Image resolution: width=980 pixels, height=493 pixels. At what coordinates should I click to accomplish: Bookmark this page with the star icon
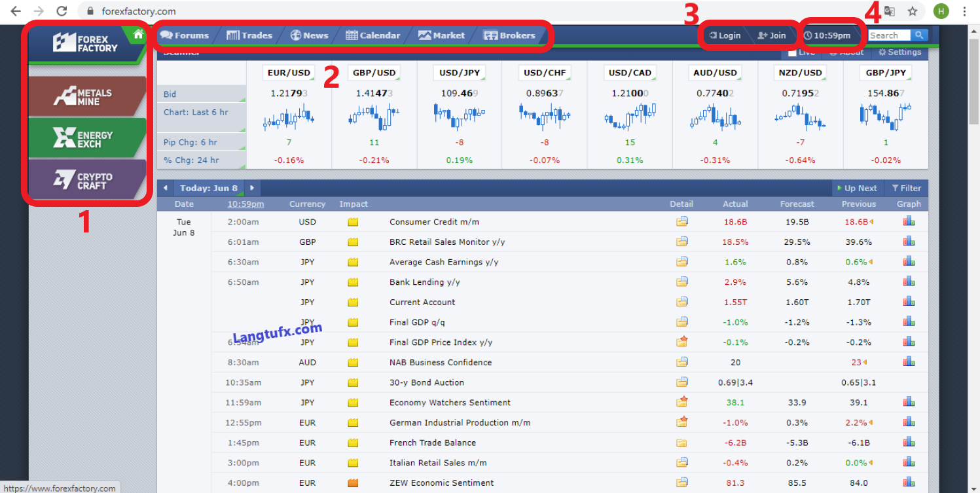pyautogui.click(x=912, y=11)
